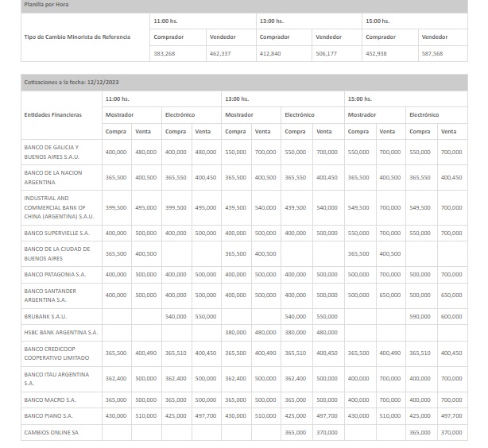Click 'Mostrador' header under 11:00 hs.
Image resolution: width=488 pixels, height=448 pixels.
point(119,115)
